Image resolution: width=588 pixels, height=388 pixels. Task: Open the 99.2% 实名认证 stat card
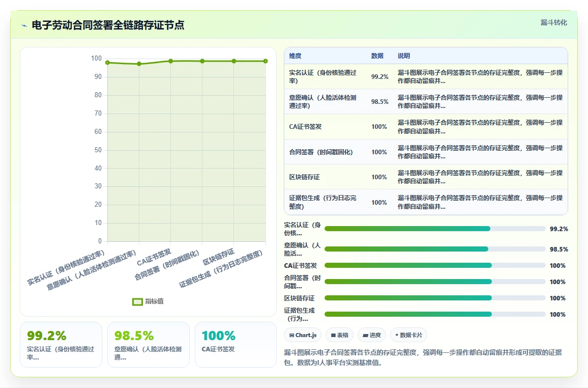pyautogui.click(x=61, y=345)
